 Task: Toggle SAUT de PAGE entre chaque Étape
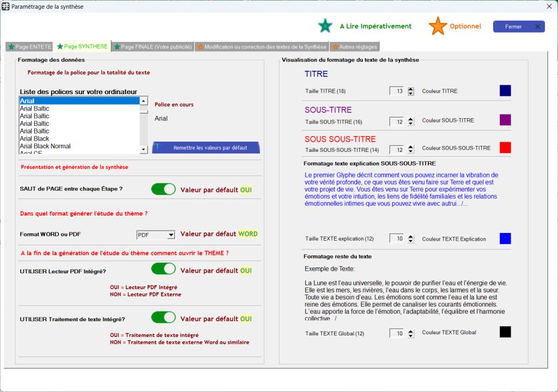[x=163, y=189]
